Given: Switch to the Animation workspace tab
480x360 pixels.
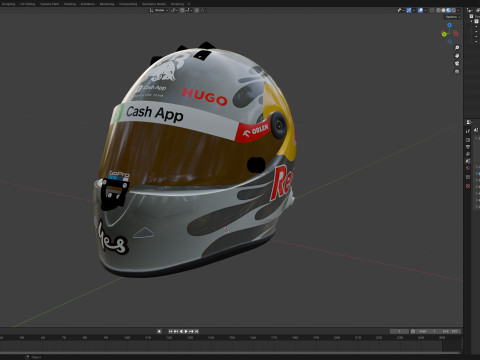Looking at the screenshot, I should (x=88, y=4).
